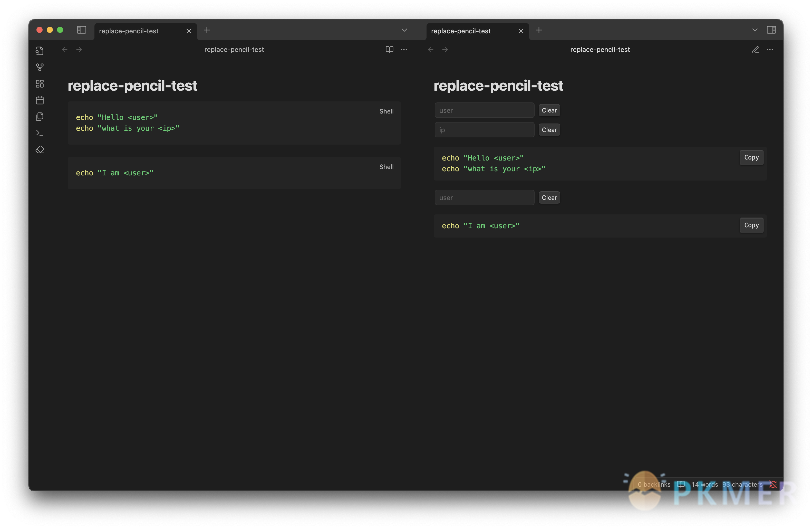Navigate forward in left pane
The height and width of the screenshot is (529, 812).
(79, 50)
